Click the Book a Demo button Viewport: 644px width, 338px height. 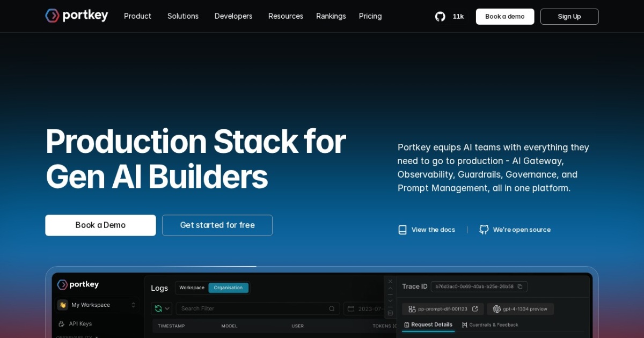100,225
